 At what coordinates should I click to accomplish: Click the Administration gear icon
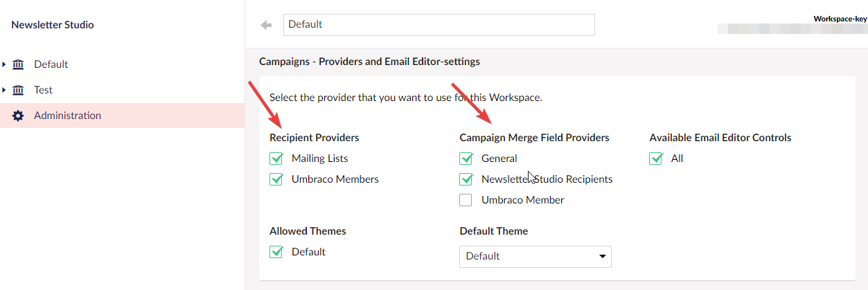point(18,116)
